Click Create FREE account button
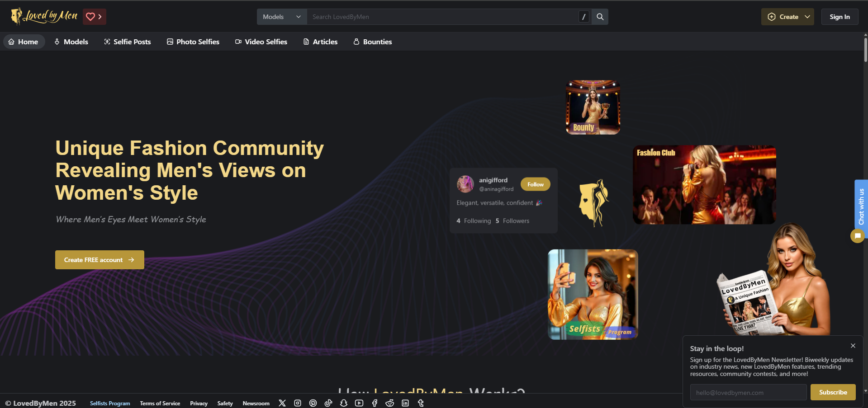This screenshot has height=408, width=868. tap(100, 260)
